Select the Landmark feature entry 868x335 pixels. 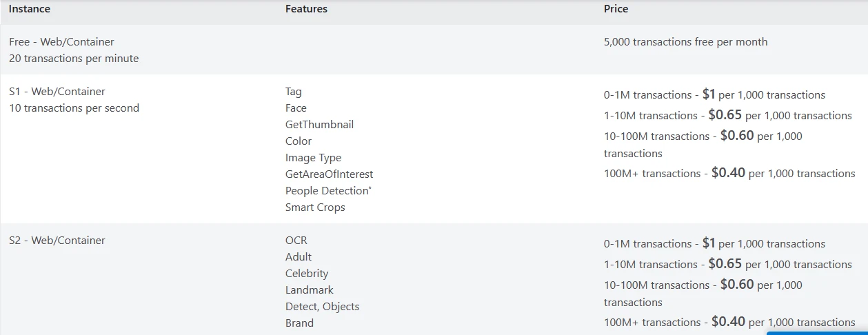(310, 290)
